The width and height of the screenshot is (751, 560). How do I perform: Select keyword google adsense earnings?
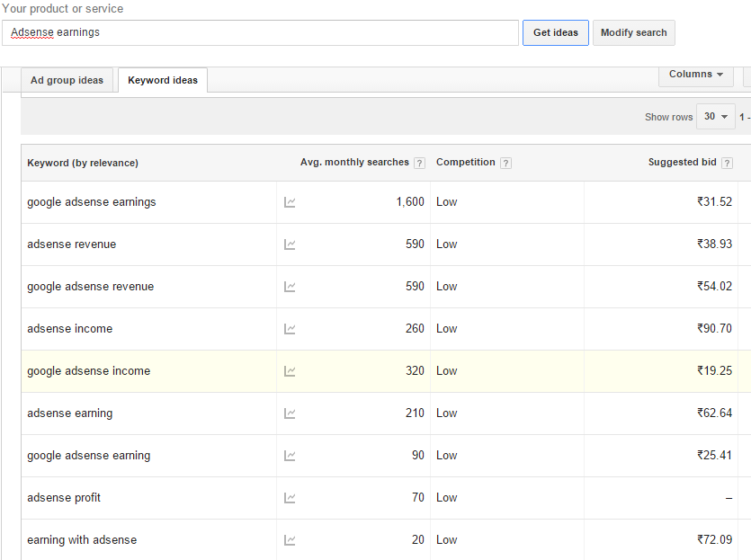tap(92, 202)
